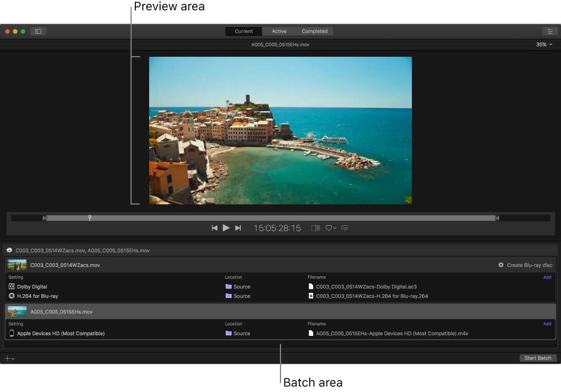Click Add on the A005_C005_0515EHs.mov job row

[x=547, y=324]
